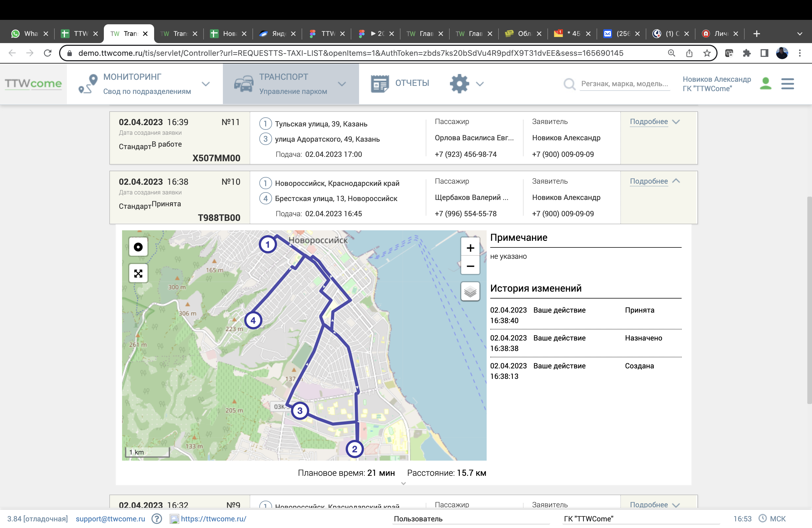The height and width of the screenshot is (528, 812).
Task: Click the help question mark icon in footer
Action: click(x=157, y=519)
